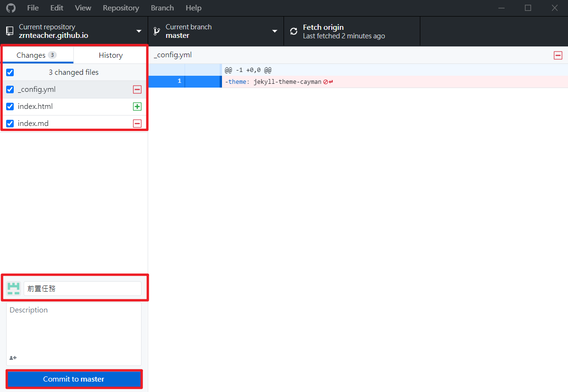Switch to the History tab
The image size is (568, 392).
(x=110, y=55)
